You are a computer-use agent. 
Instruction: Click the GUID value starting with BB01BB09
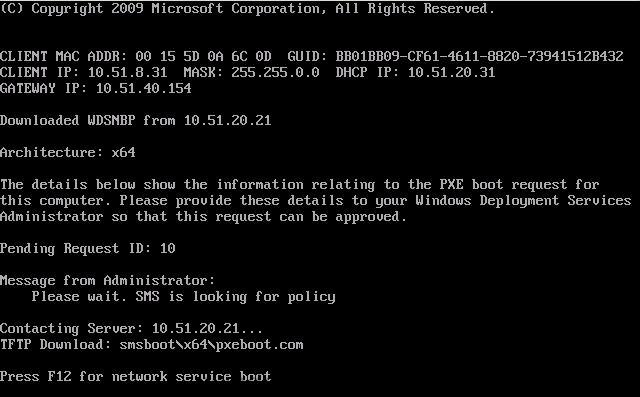[479, 56]
